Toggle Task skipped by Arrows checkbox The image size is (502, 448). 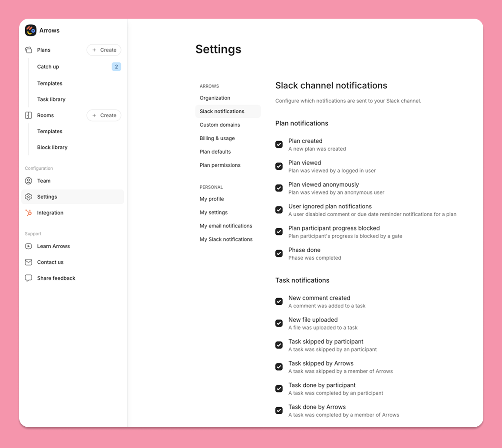(x=279, y=367)
